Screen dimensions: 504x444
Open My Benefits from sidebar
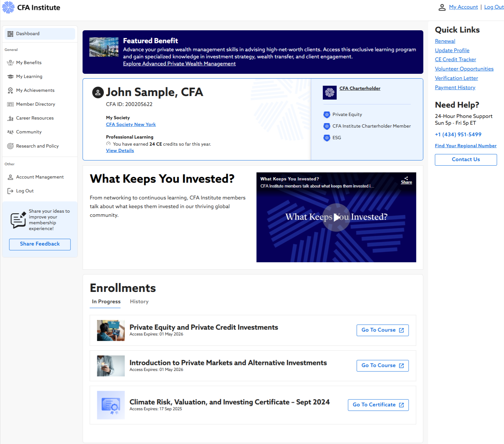(29, 63)
